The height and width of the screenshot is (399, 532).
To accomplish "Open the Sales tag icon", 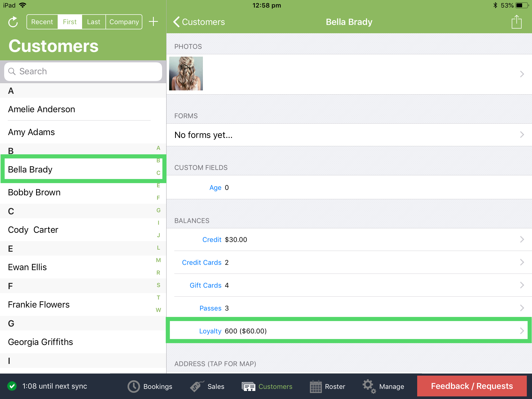I will click(197, 386).
